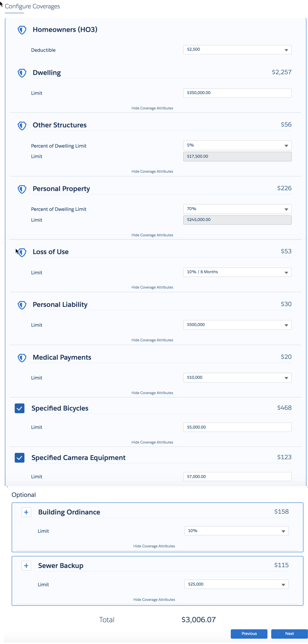Uncheck Specified Camera Equipment coverage
308x644 pixels.
19,457
